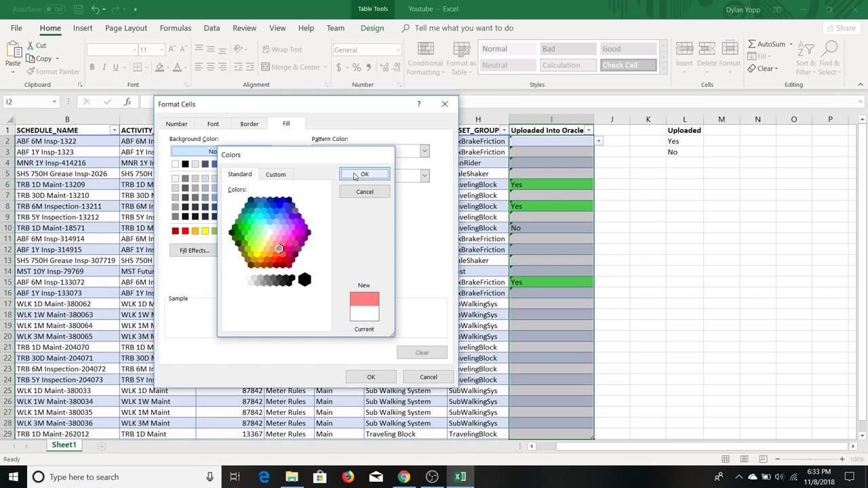868x488 pixels.
Task: Click the Bold formatting icon
Action: tap(92, 67)
